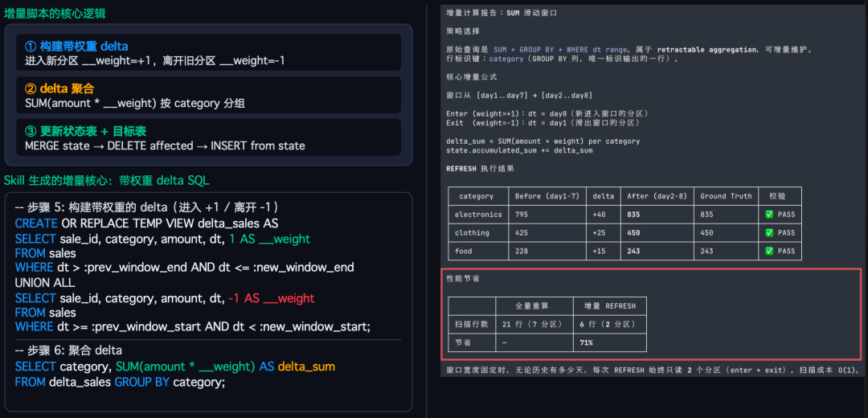Click the green PASS checkmark in clothing row

pyautogui.click(x=769, y=232)
